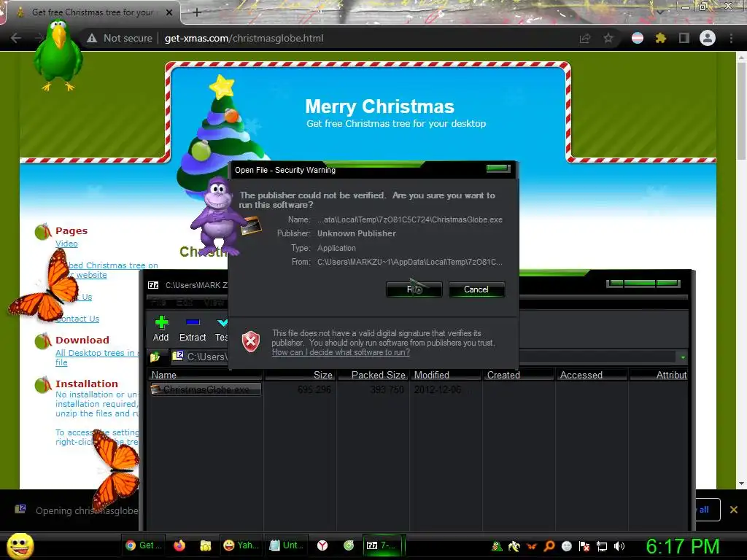747x560 pixels.
Task: Click the green circular taskbar icon
Action: click(x=349, y=545)
